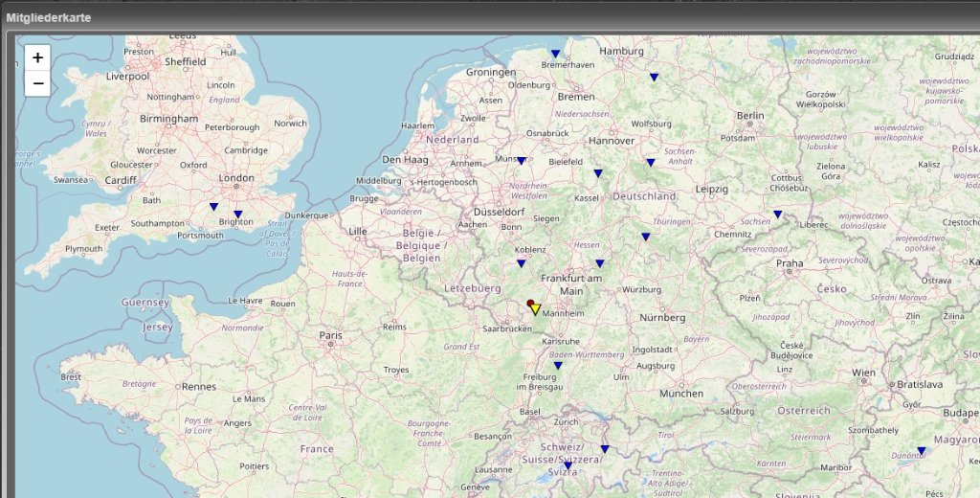Click the Paris city label on map
The height and width of the screenshot is (498, 980).
coord(330,335)
